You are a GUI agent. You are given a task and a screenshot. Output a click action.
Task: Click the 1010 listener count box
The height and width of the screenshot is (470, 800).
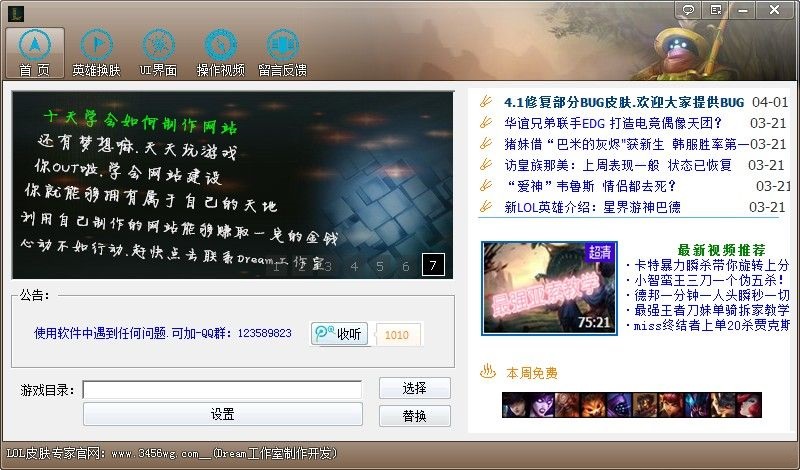(397, 335)
